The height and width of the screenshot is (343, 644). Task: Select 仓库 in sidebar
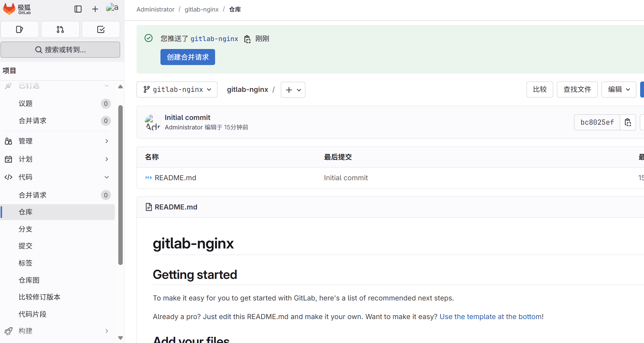[57, 212]
